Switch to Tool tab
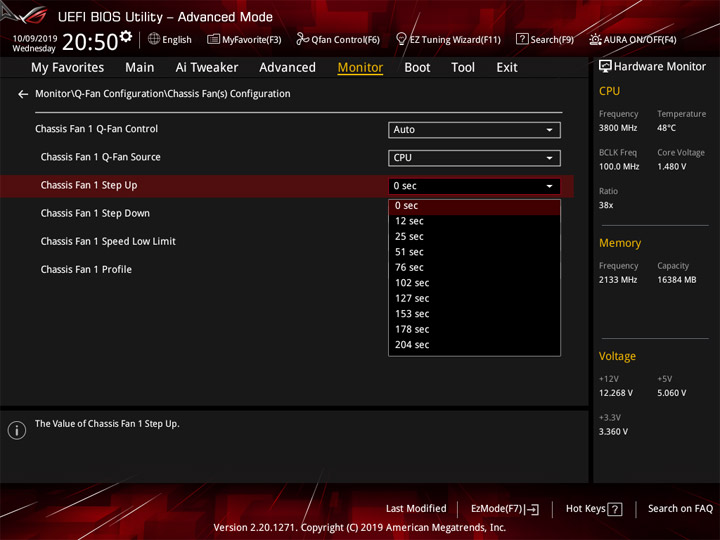 click(x=463, y=68)
